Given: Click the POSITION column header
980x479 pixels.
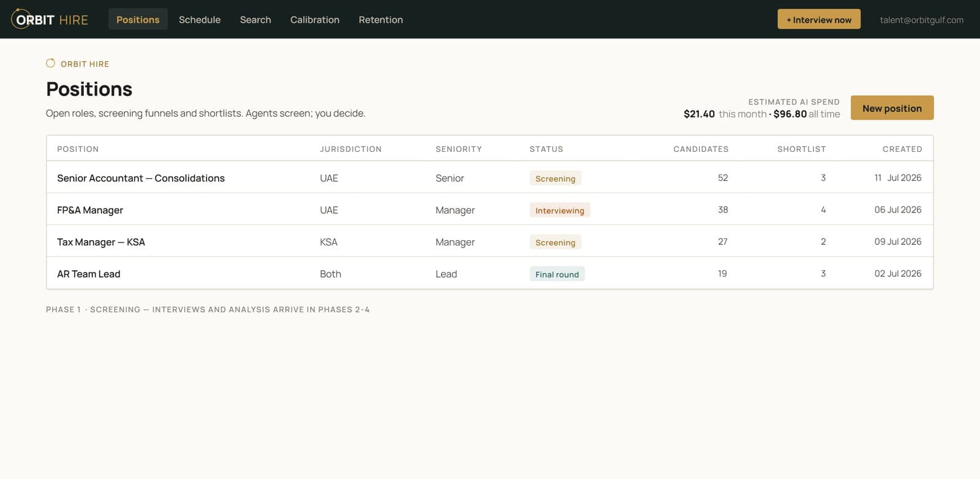Looking at the screenshot, I should (78, 149).
